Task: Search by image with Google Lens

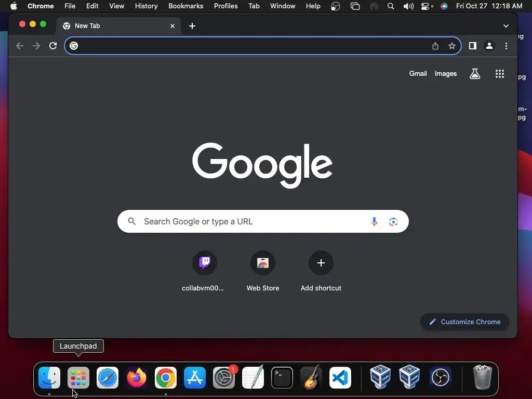Action: [393, 221]
